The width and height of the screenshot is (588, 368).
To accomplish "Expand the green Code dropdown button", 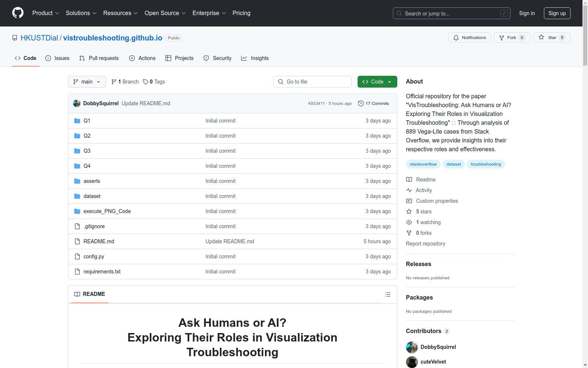I will point(377,82).
